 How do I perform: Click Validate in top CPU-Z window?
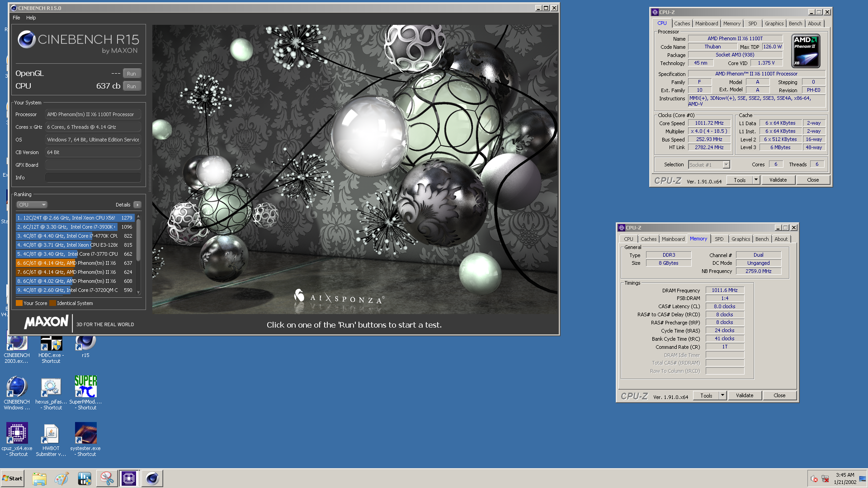tap(778, 180)
